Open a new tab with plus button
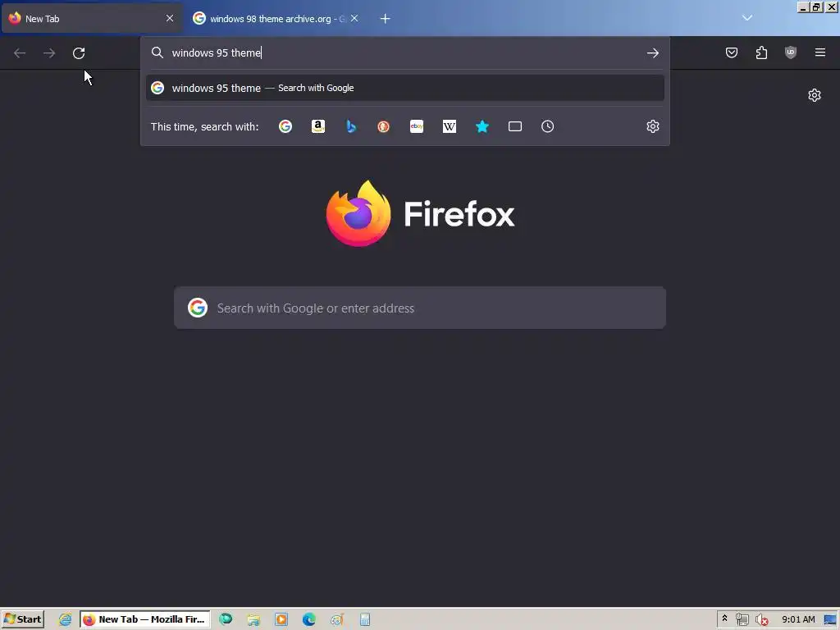Image resolution: width=840 pixels, height=630 pixels. point(386,19)
